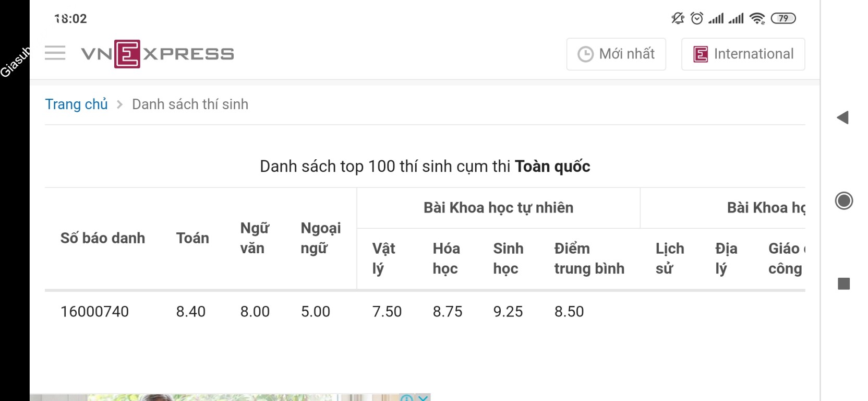Go to Trang chủ breadcrumb link
The height and width of the screenshot is (401, 868).
tap(76, 104)
